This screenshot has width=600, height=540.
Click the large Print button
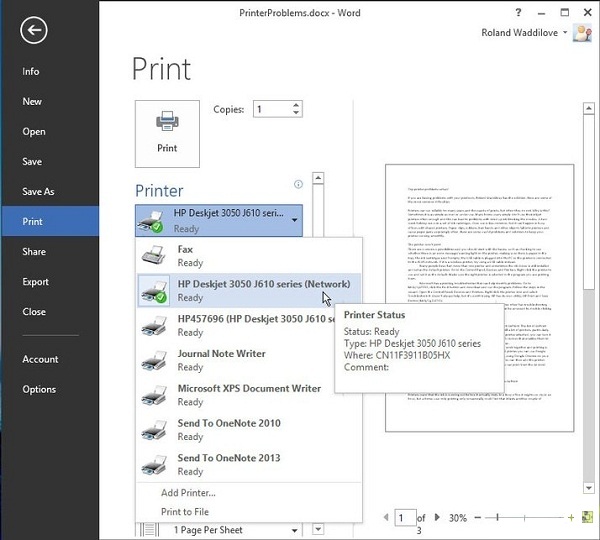[x=167, y=132]
